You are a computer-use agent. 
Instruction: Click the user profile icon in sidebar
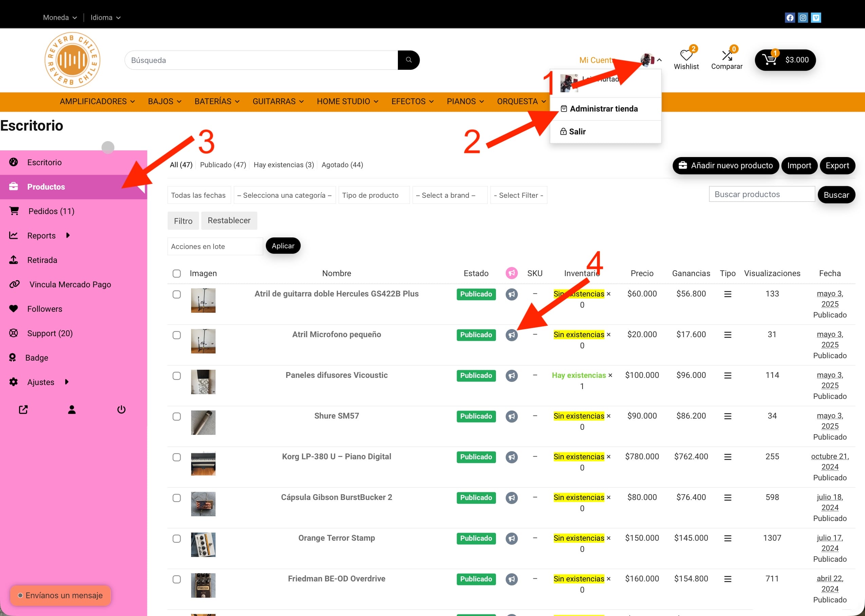pyautogui.click(x=72, y=410)
